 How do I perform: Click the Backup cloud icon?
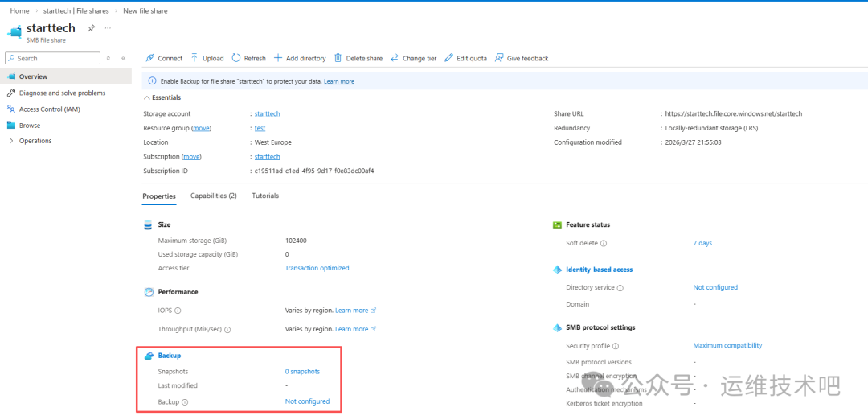pos(149,356)
